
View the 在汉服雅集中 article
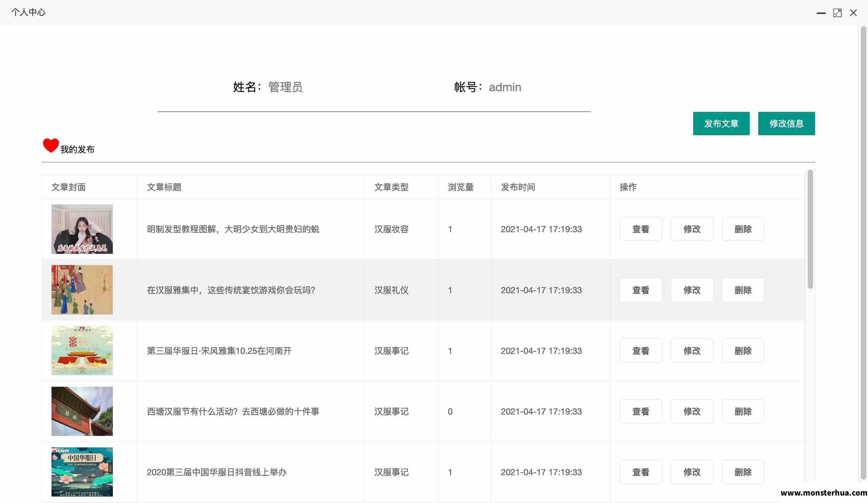click(641, 290)
